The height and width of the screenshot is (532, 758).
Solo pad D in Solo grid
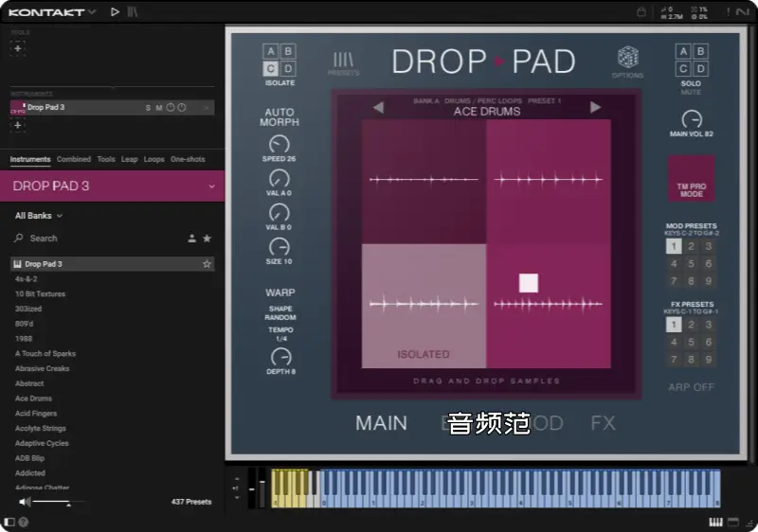pyautogui.click(x=700, y=69)
